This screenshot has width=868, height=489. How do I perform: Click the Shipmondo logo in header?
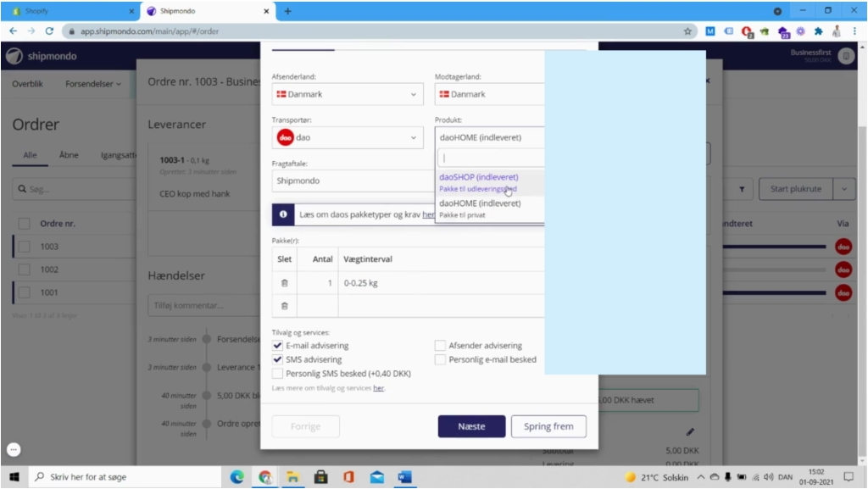41,56
